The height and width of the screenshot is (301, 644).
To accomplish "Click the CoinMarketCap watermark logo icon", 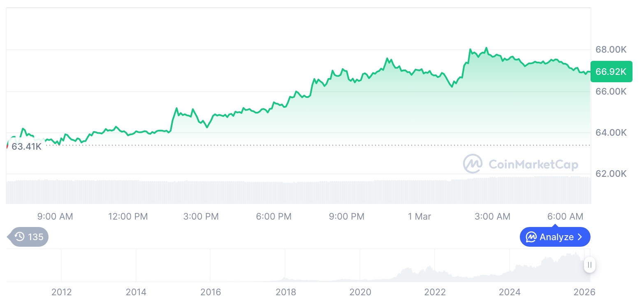I will coord(473,164).
